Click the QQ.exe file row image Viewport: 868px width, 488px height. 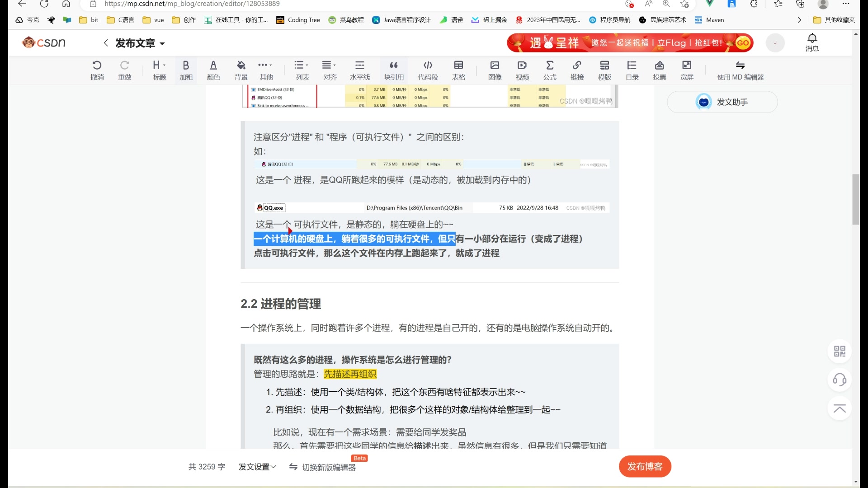[431, 208]
